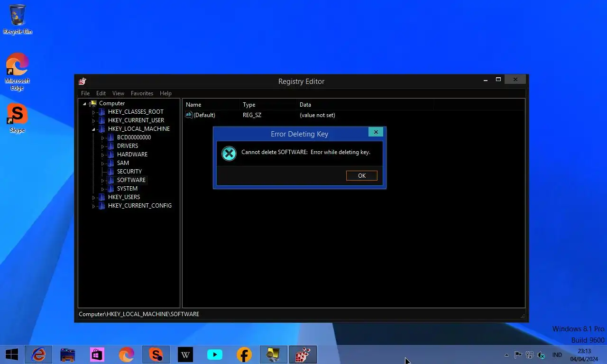Select the HARDWARE folder icon
Image resolution: width=607 pixels, height=364 pixels.
click(x=111, y=155)
